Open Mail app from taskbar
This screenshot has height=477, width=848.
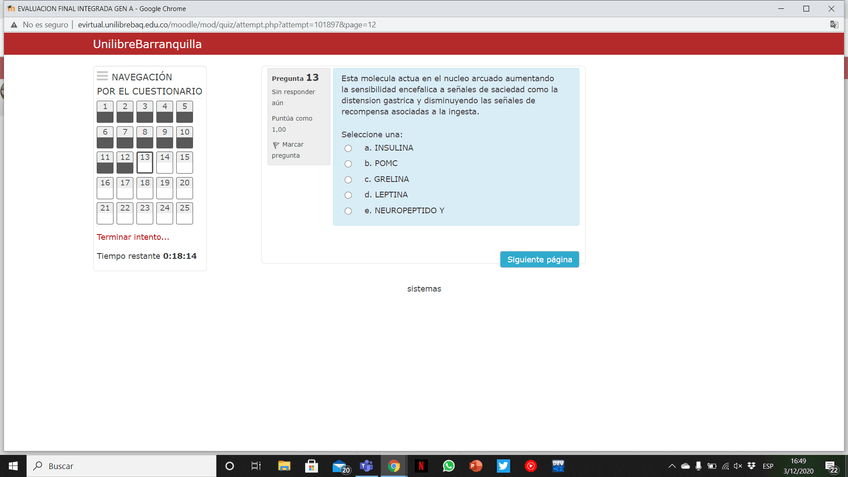tap(340, 466)
